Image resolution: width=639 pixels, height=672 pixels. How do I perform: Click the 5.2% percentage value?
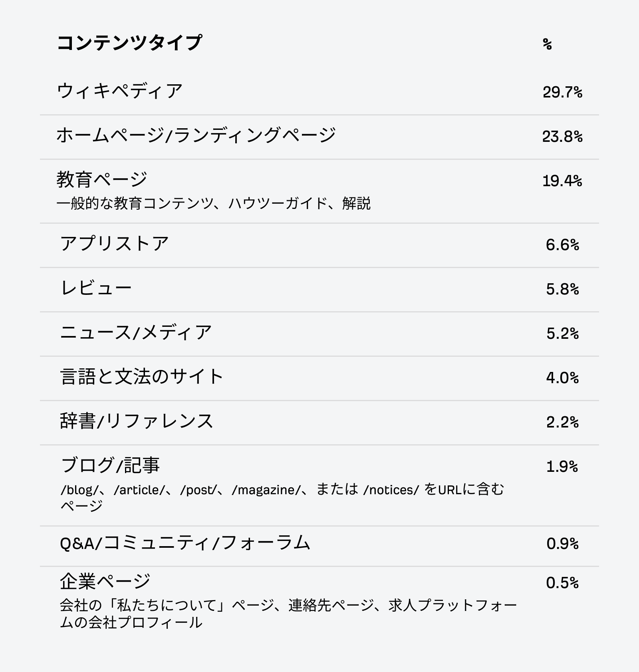[562, 334]
